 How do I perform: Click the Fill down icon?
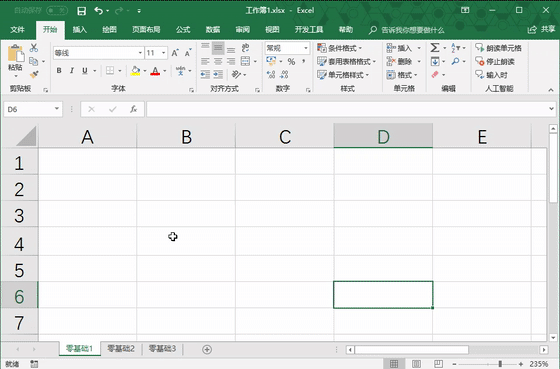tap(435, 61)
